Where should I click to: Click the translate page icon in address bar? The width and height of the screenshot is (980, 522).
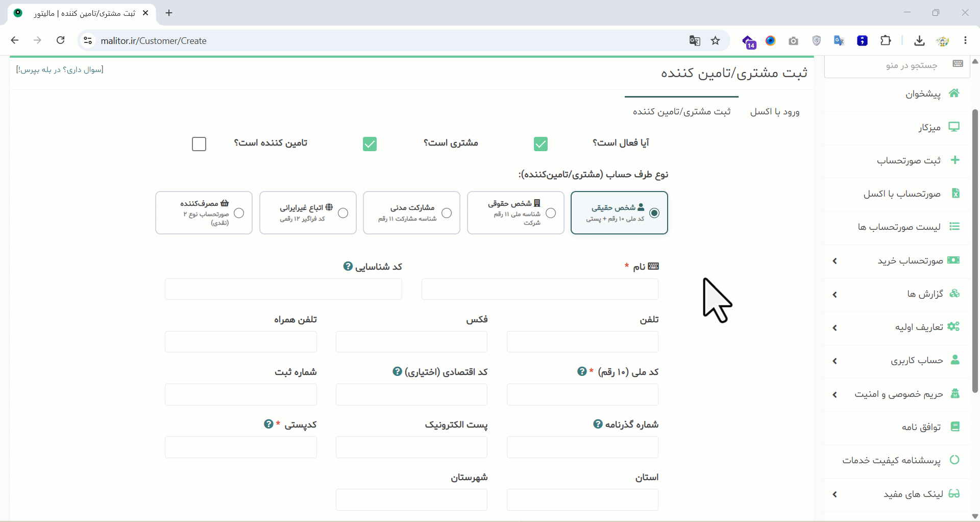click(x=695, y=41)
